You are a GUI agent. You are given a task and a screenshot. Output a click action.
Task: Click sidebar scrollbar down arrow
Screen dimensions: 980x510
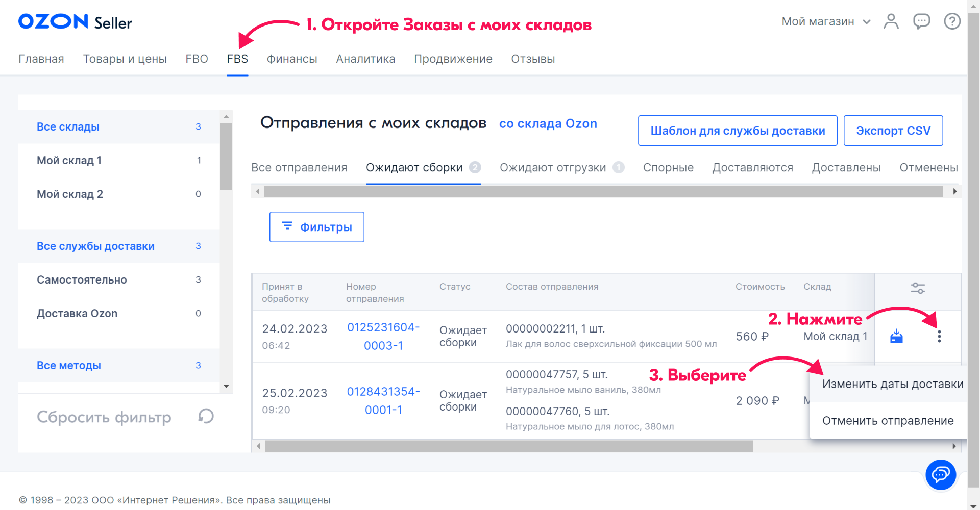(x=226, y=387)
